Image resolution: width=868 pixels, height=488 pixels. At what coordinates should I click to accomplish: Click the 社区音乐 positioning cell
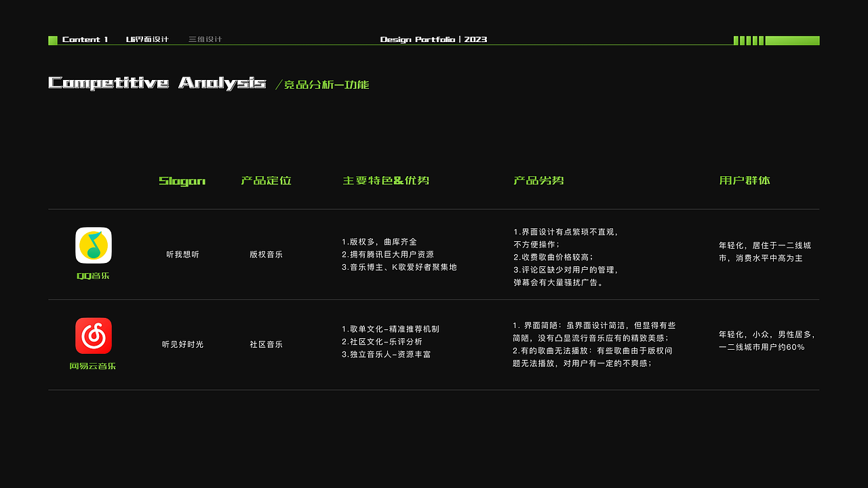tap(266, 344)
